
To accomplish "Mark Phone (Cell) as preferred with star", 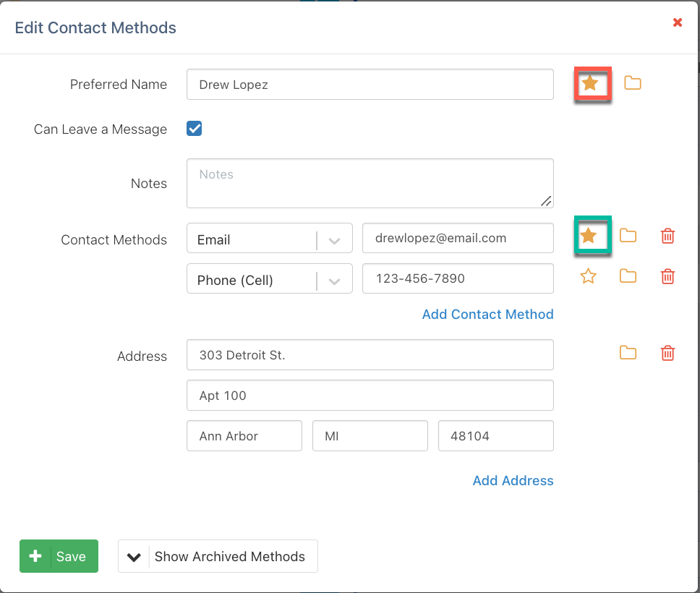I will coord(589,276).
